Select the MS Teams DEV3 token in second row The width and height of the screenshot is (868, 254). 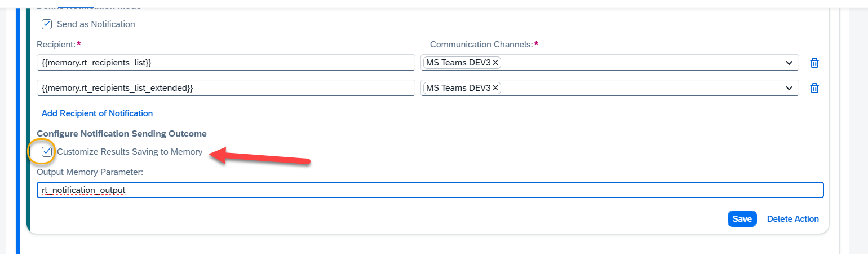(x=458, y=88)
